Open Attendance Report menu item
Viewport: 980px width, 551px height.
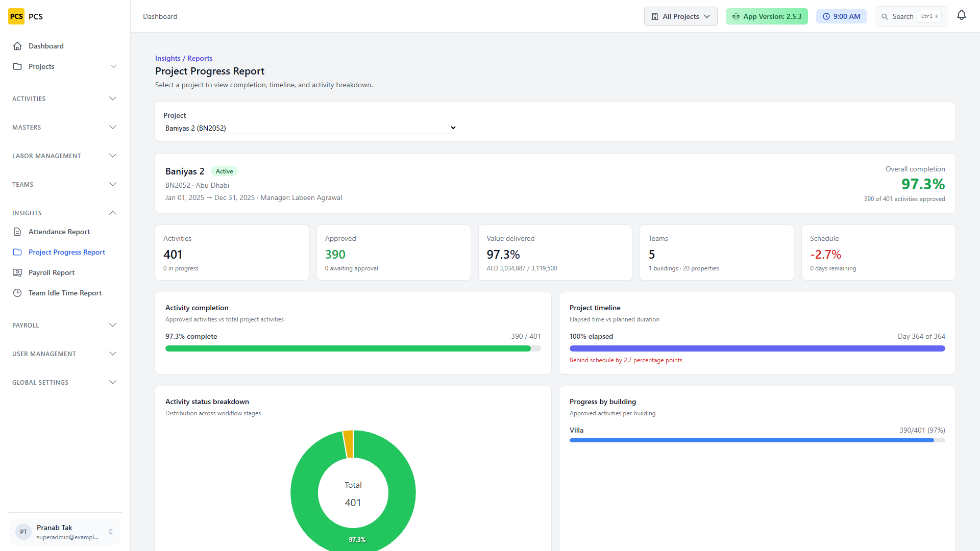(x=65, y=232)
